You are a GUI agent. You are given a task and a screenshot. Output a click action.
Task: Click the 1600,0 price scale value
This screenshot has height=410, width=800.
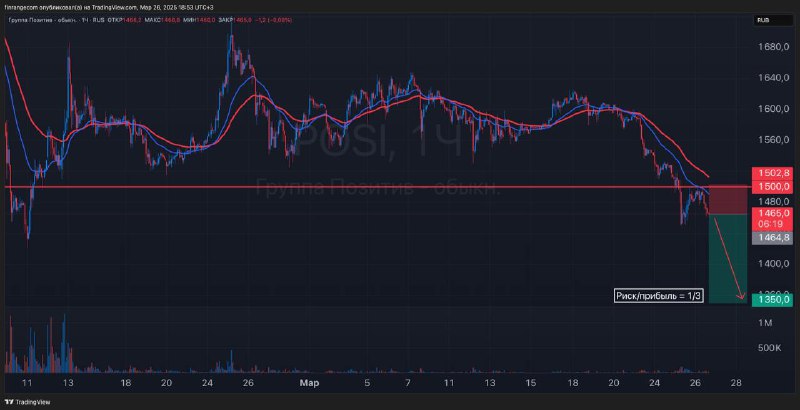pos(773,109)
